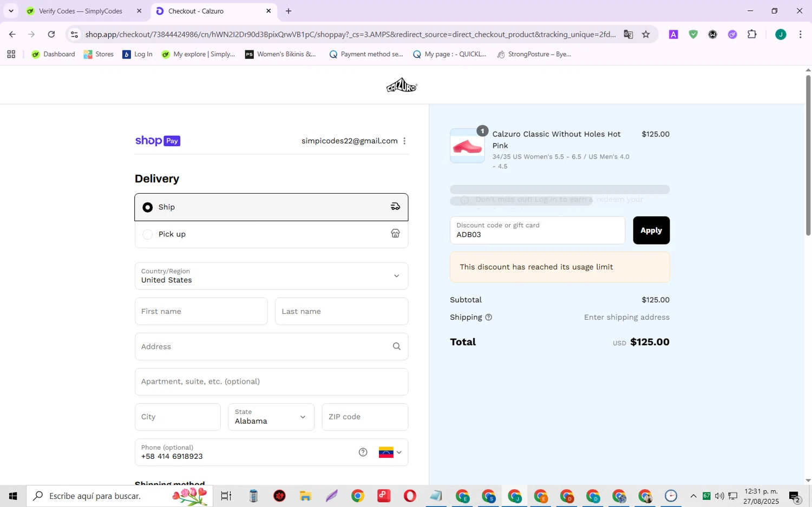812x507 pixels.
Task: Open the clock app in taskbar
Action: tap(671, 496)
